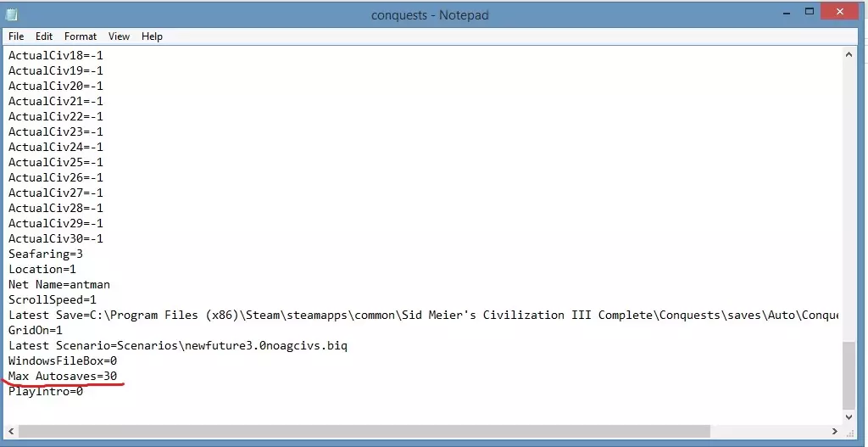
Task: Click the horizontal scrollbar right arrow
Action: (835, 431)
